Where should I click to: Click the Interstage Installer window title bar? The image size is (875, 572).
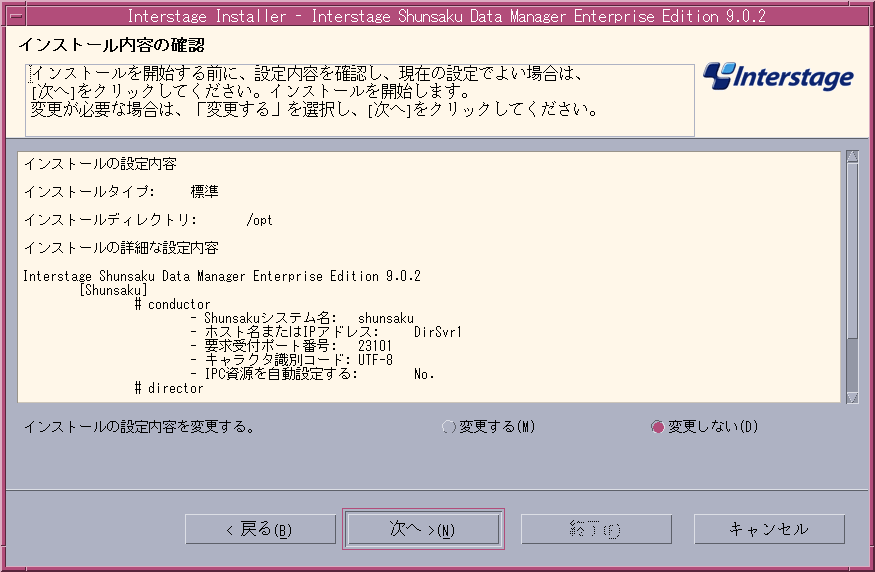tap(446, 16)
